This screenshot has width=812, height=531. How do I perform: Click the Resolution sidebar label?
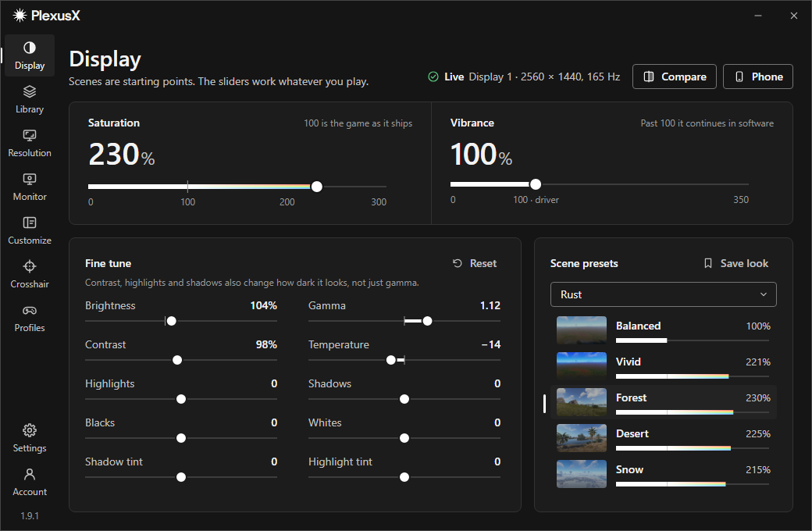click(x=30, y=153)
